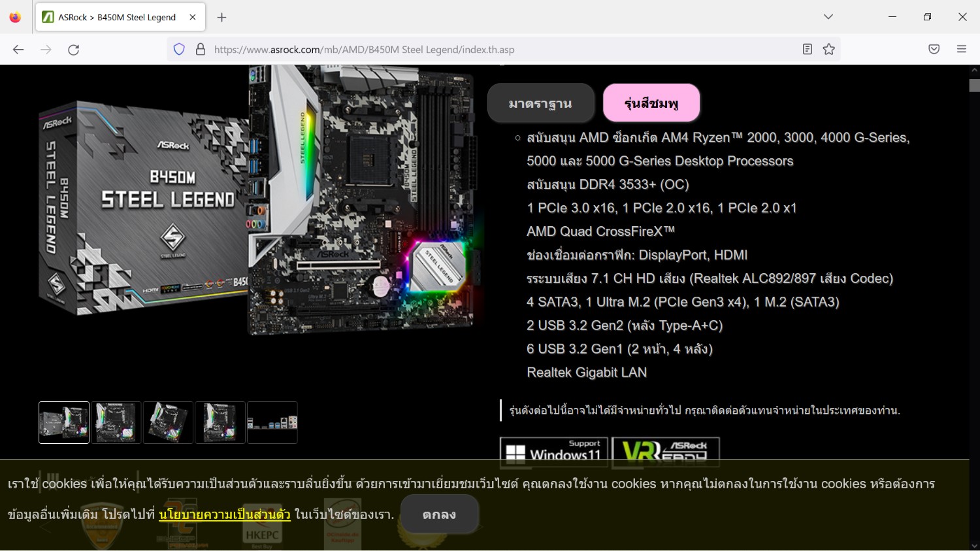Select the ASRock B450M Steel Legend tab
The width and height of the screenshot is (980, 551).
coord(120,17)
